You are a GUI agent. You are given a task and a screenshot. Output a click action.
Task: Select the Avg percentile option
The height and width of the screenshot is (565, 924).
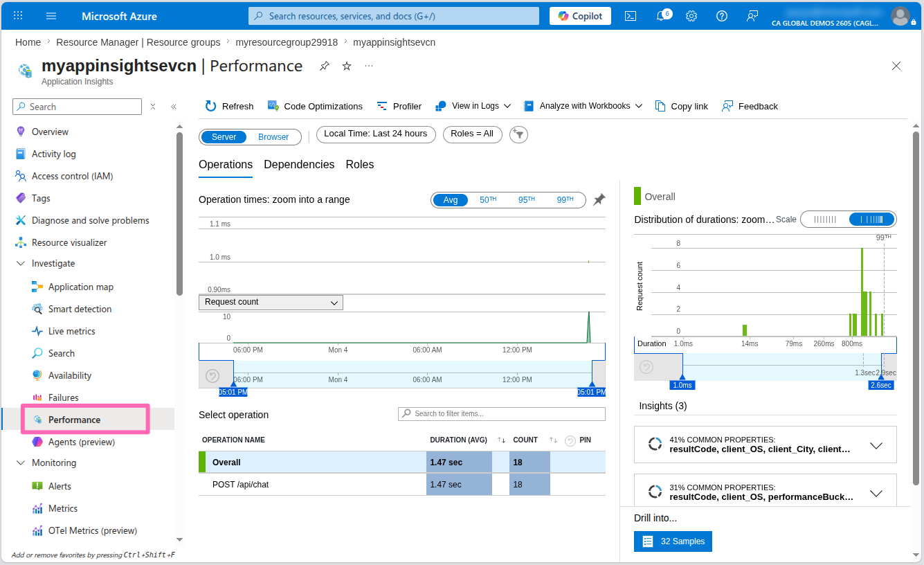coord(451,200)
